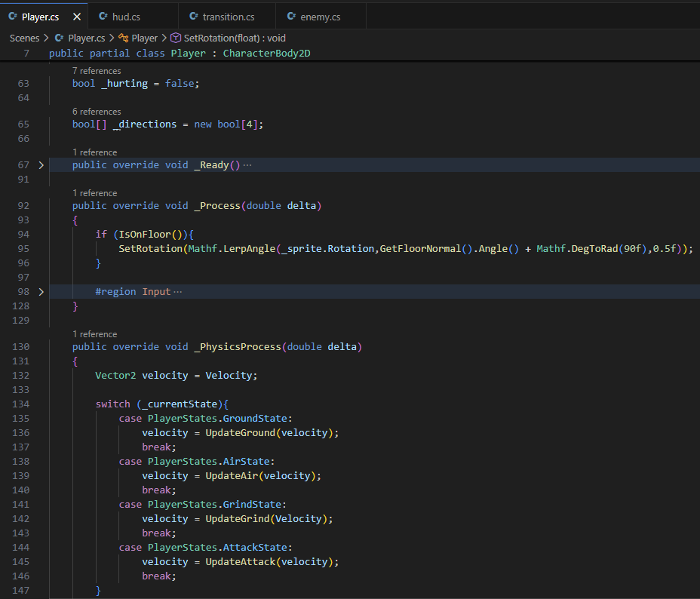Click the _Process method name
700x599 pixels.
coord(217,206)
